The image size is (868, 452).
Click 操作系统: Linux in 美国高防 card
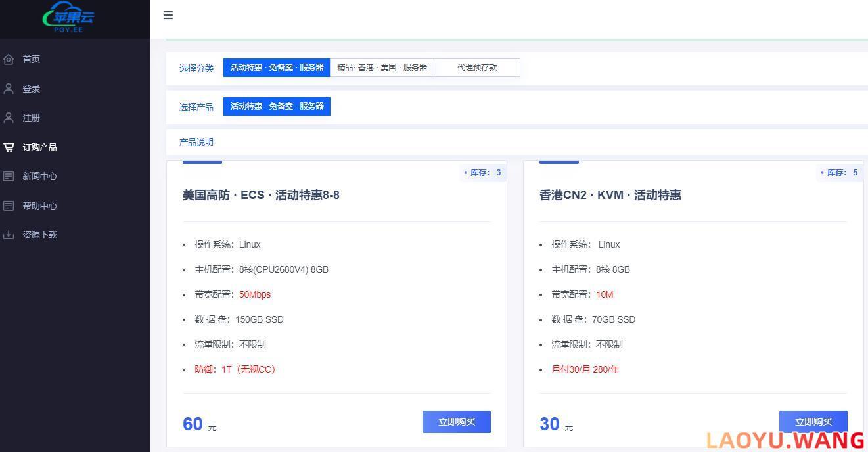[227, 244]
